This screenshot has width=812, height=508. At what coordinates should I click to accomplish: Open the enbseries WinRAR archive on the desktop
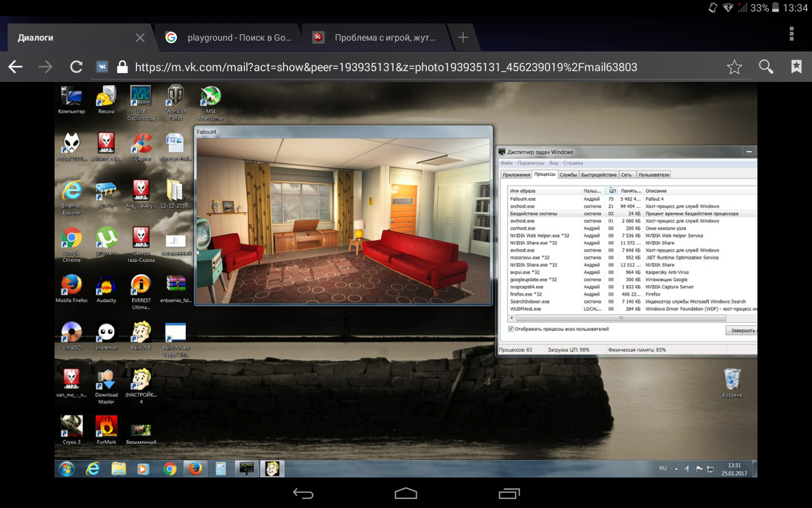[176, 289]
